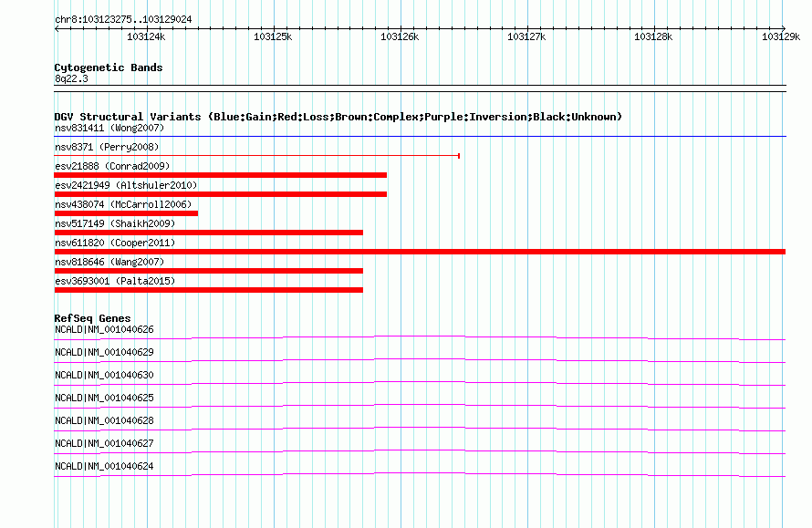Image resolution: width=812 pixels, height=528 pixels.
Task: Select magenta intron line of NM_001040630
Action: point(420,382)
